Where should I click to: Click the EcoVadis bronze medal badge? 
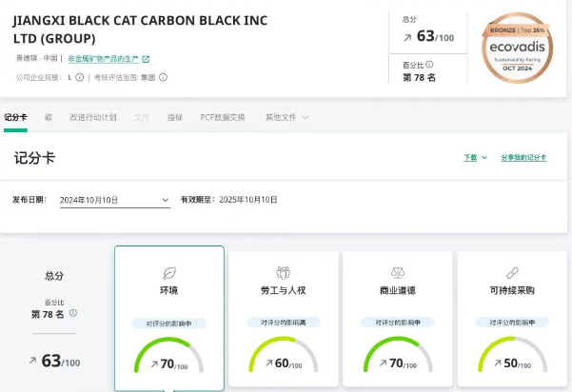(x=515, y=49)
